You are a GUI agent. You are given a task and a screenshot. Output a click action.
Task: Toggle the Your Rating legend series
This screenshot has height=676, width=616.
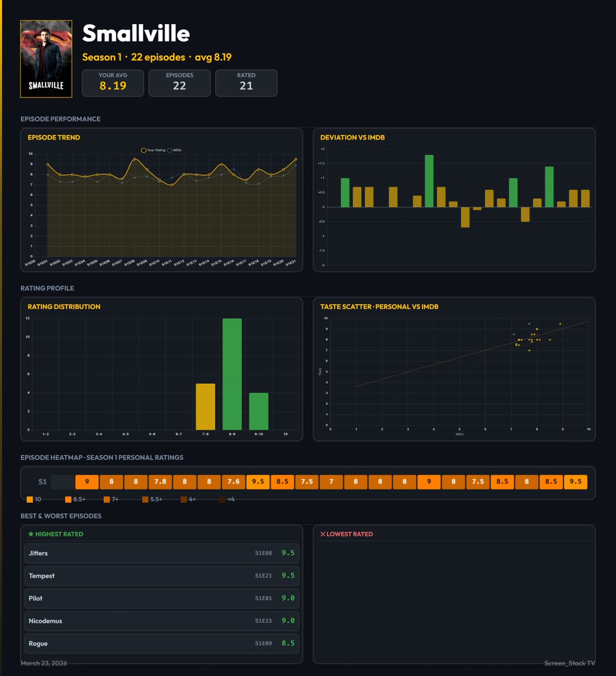click(x=153, y=150)
